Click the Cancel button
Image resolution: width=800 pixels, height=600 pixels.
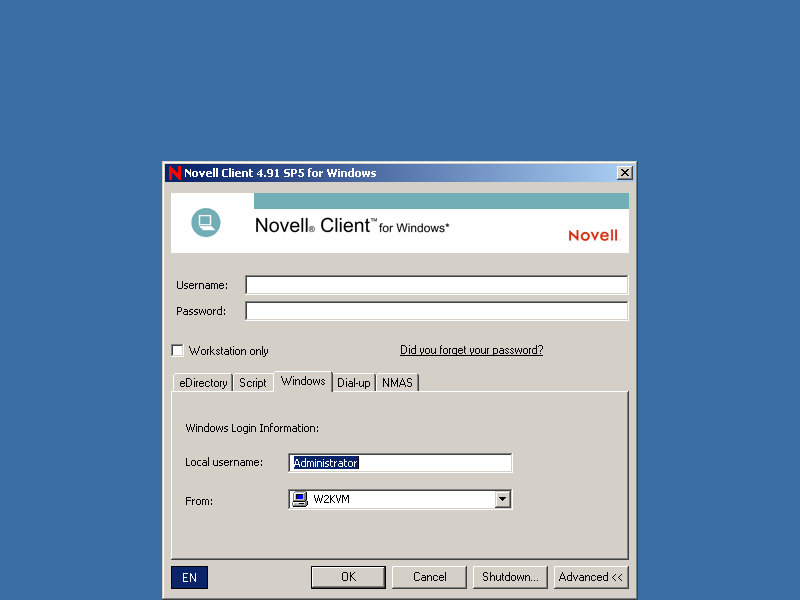click(x=430, y=577)
